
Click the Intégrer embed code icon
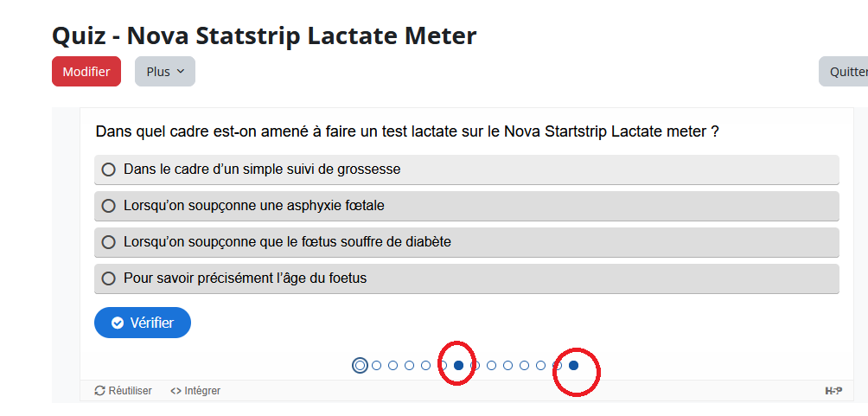(x=176, y=391)
